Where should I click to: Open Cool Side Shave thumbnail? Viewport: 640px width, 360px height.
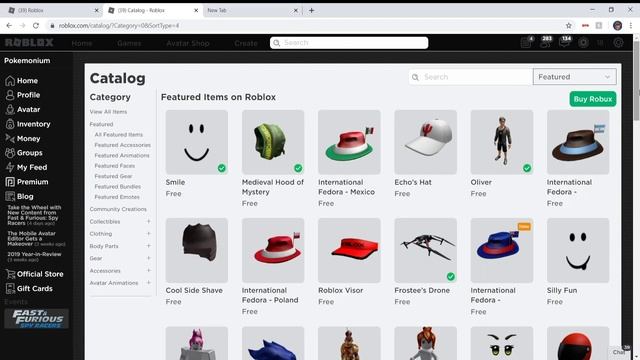click(x=197, y=250)
